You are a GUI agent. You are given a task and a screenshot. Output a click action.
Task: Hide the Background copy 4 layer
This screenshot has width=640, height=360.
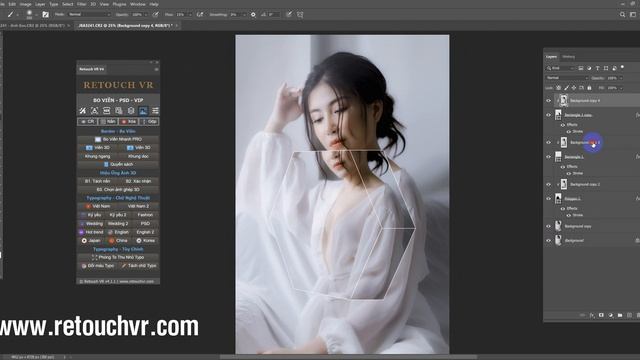tap(549, 100)
